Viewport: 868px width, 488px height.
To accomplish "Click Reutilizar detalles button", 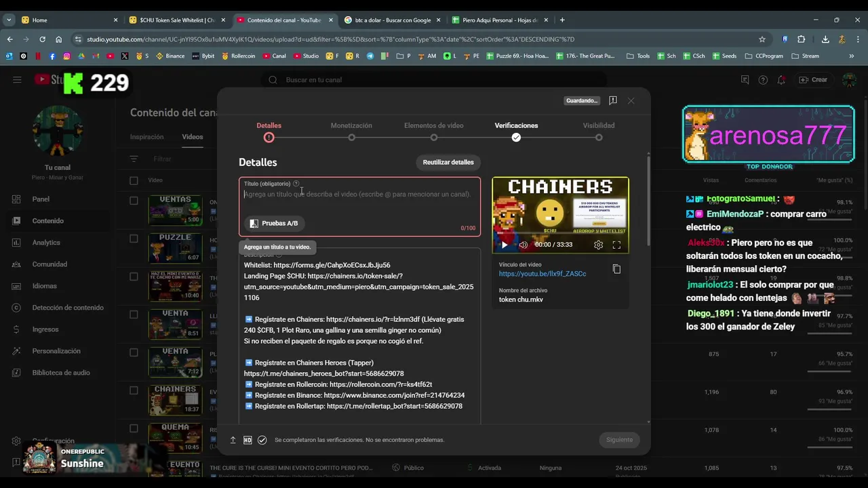I will 448,163.
